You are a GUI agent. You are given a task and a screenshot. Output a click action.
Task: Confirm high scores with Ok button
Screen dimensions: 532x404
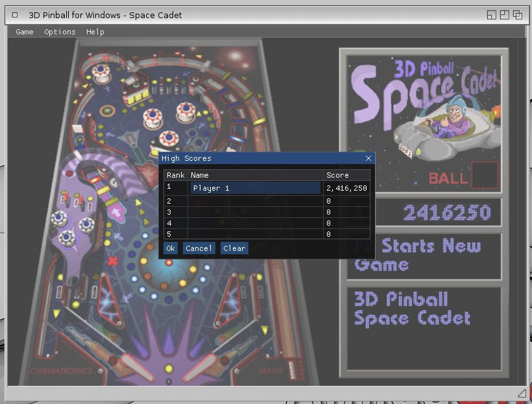point(171,248)
